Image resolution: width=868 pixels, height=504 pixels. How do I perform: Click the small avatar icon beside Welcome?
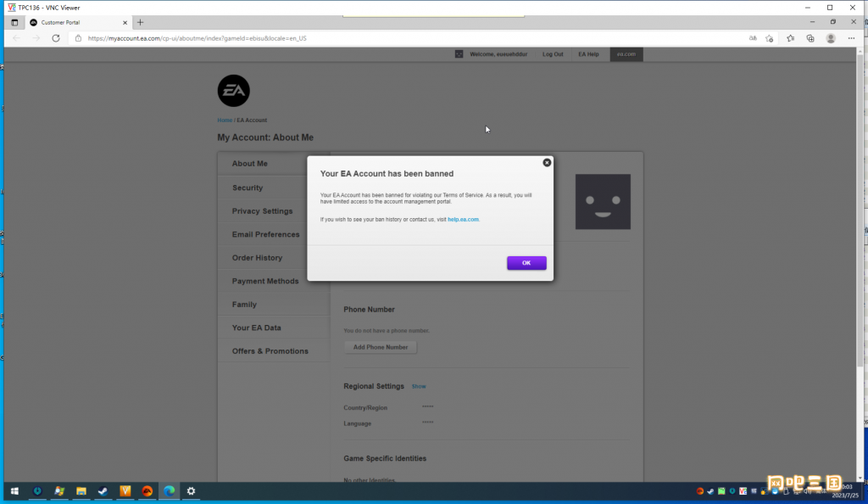point(459,54)
